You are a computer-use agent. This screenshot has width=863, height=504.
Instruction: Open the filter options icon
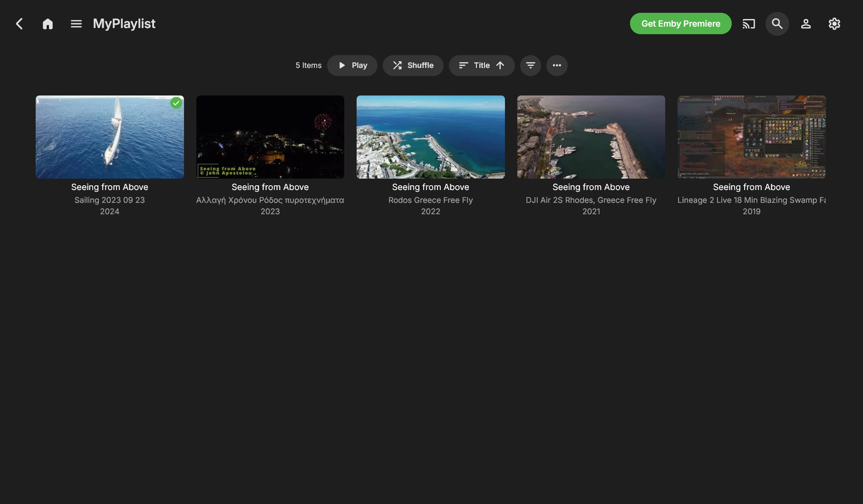(530, 66)
